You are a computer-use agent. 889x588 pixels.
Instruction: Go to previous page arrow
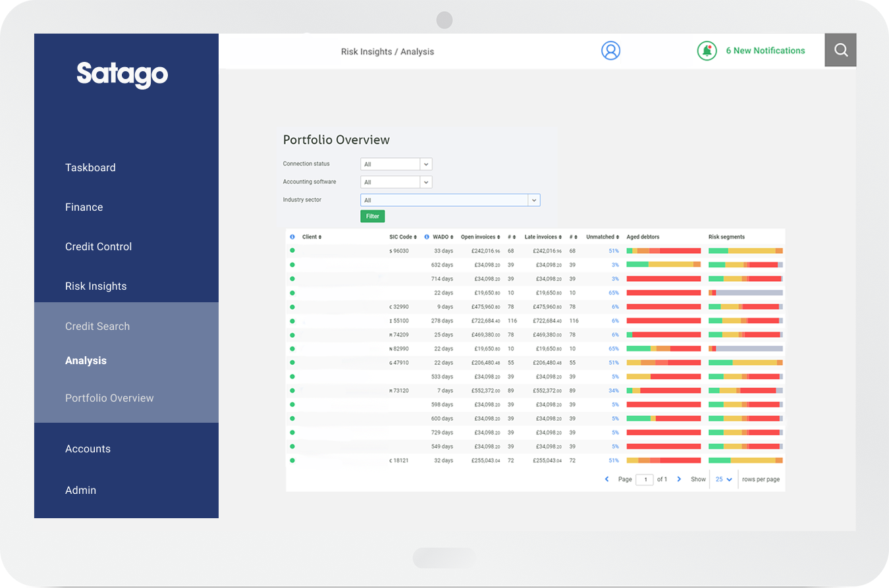[x=606, y=479]
